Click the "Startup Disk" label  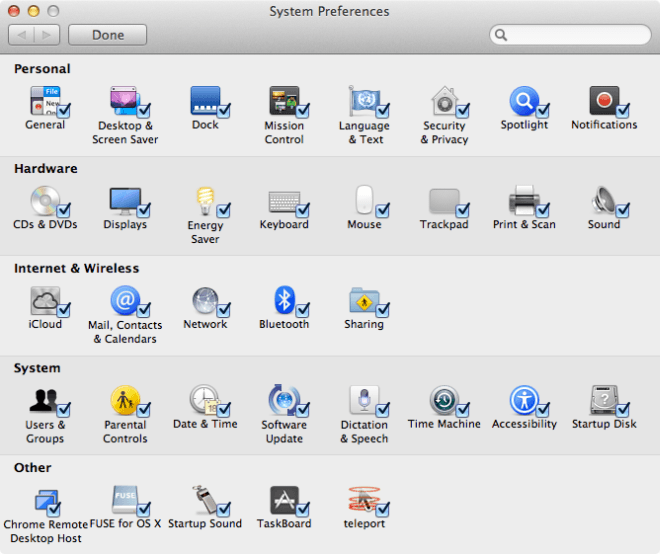604,424
